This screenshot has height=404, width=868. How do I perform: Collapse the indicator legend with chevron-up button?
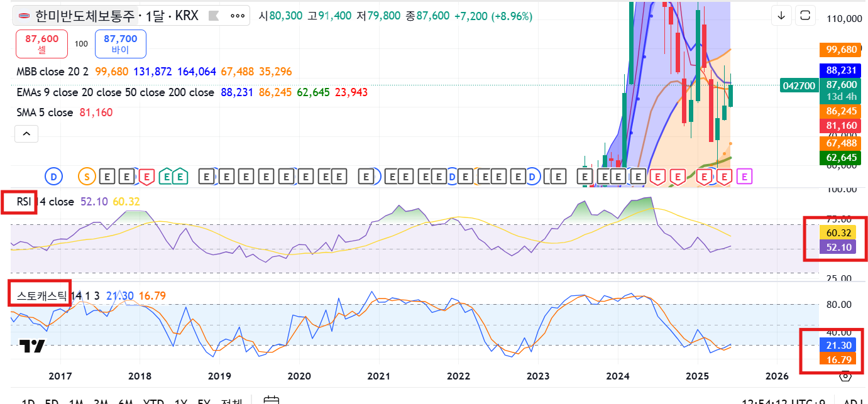[26, 133]
